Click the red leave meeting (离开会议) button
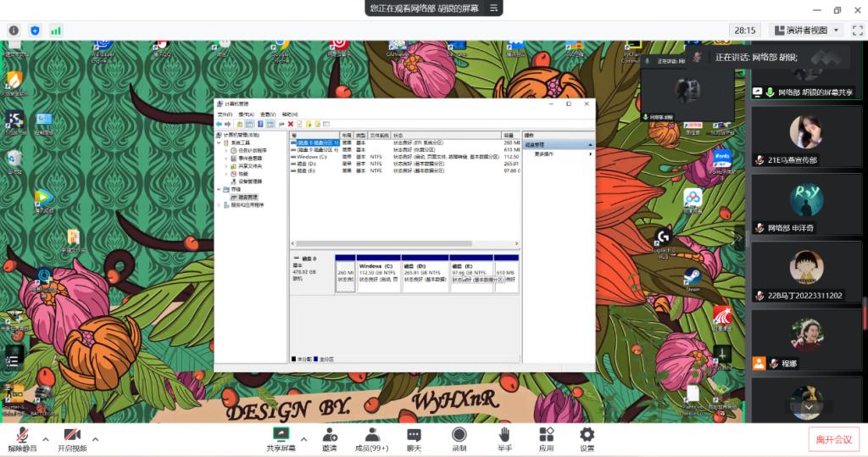 (833, 439)
